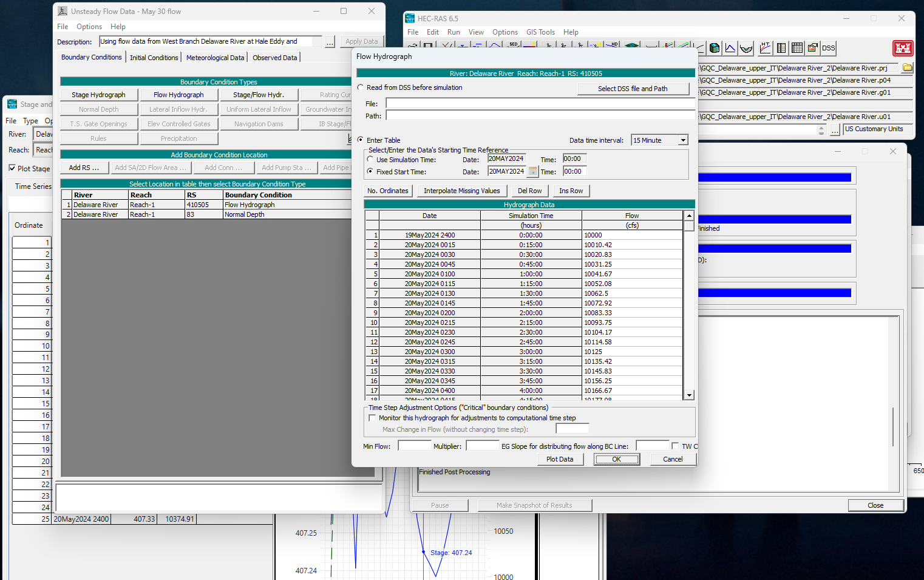
Task: Click the hydrograph table scroll down arrow
Action: [689, 395]
